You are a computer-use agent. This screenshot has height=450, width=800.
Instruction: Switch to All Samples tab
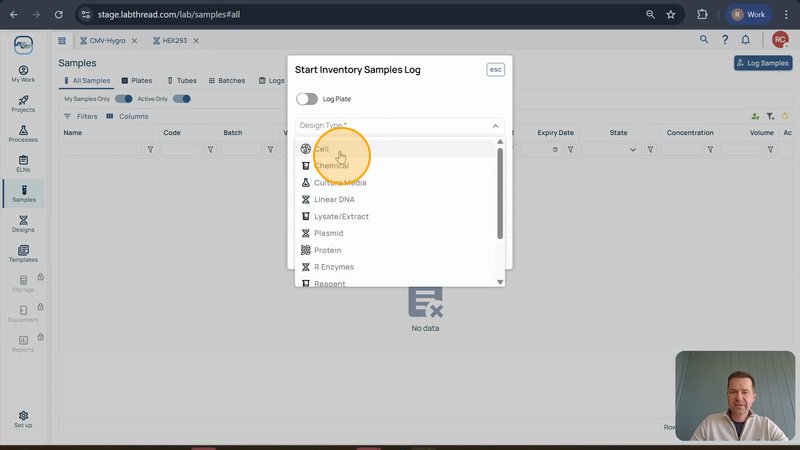click(87, 81)
